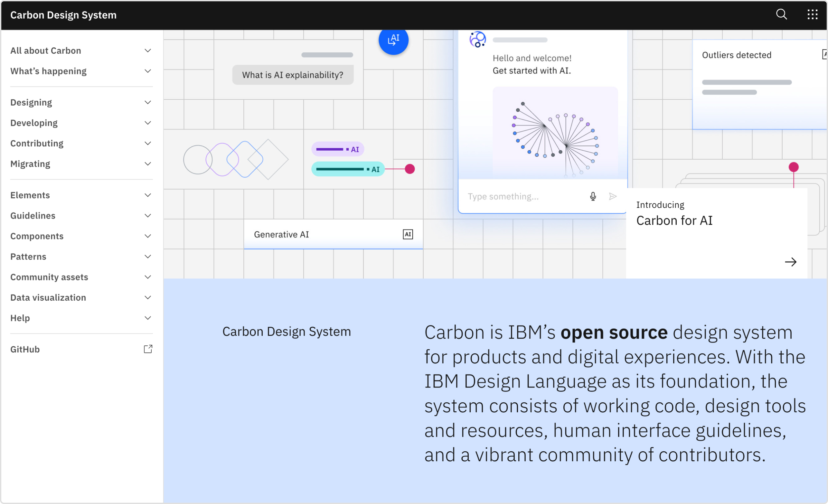
Task: Expand the Developing section chevron
Action: [x=147, y=123]
